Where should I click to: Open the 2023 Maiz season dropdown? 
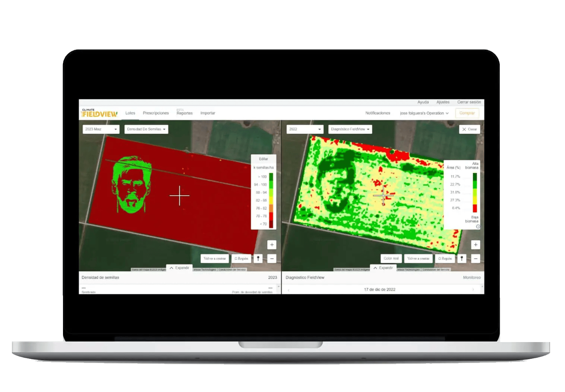pos(101,129)
